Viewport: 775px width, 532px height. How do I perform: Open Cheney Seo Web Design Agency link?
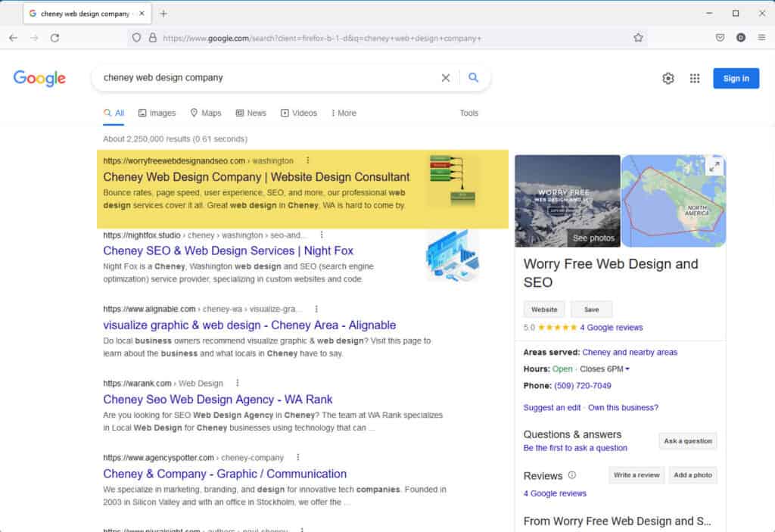(x=217, y=400)
